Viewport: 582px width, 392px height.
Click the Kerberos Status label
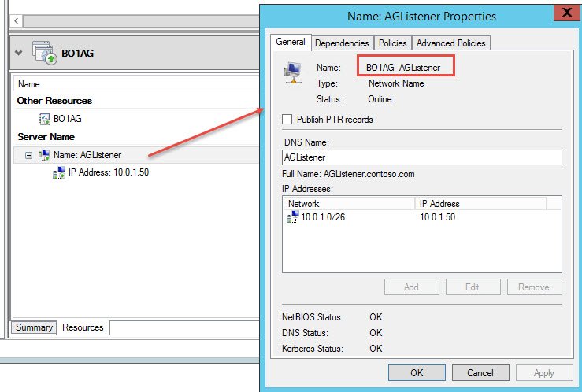(x=313, y=349)
